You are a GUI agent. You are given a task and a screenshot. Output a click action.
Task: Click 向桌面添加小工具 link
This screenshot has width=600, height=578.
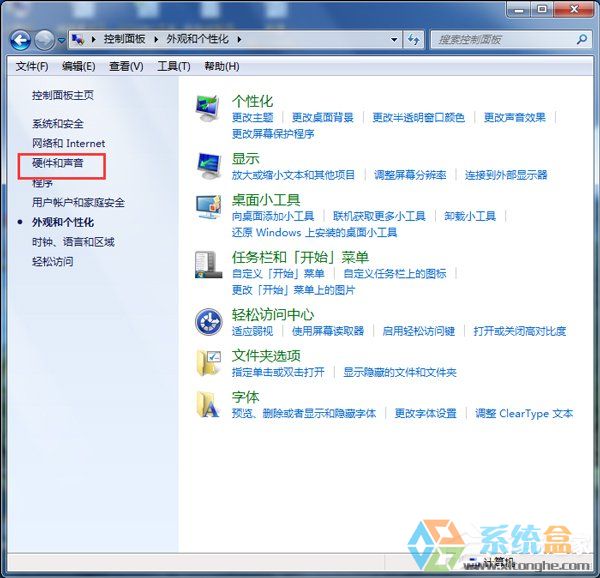click(x=273, y=216)
